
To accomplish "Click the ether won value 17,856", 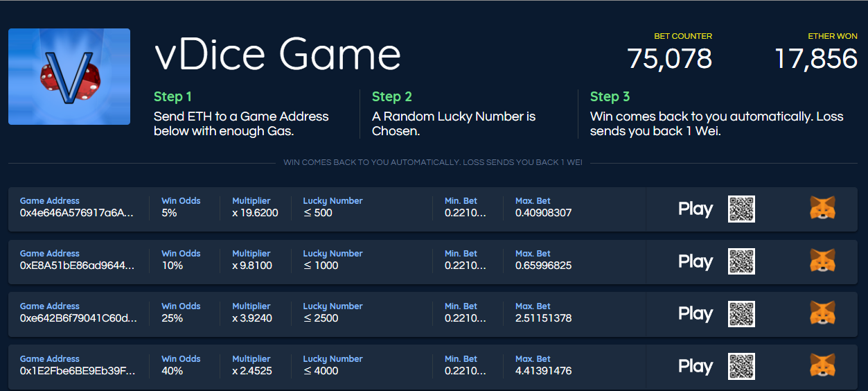I will click(816, 58).
